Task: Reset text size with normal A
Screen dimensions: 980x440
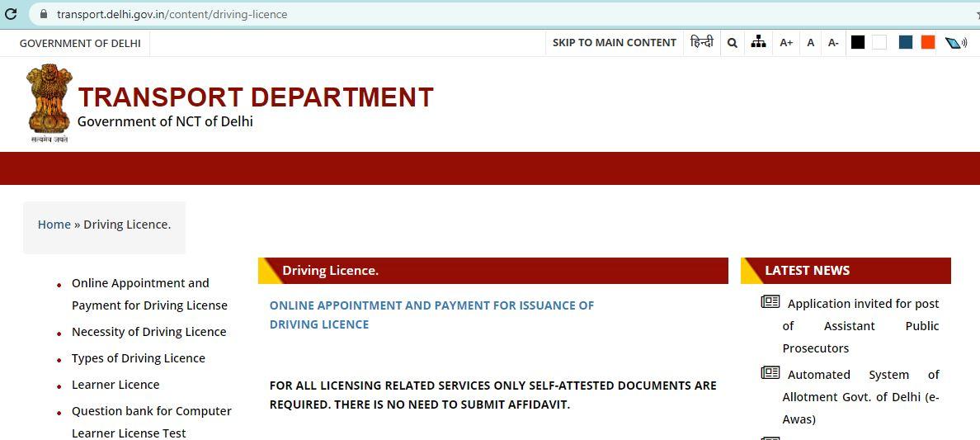Action: [x=810, y=43]
